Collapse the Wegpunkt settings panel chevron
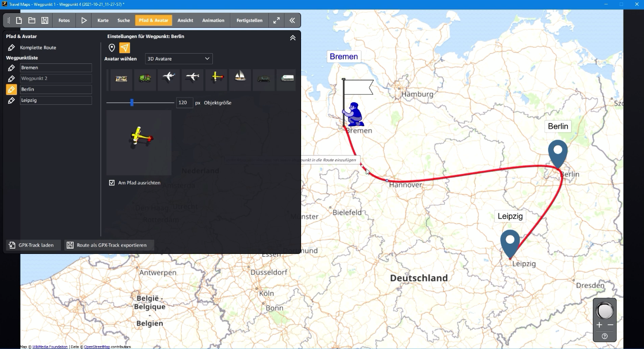This screenshot has height=349, width=644. tap(292, 37)
